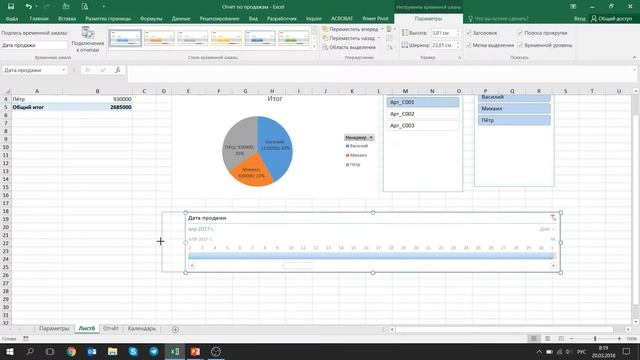Undo the last action

(28, 7)
